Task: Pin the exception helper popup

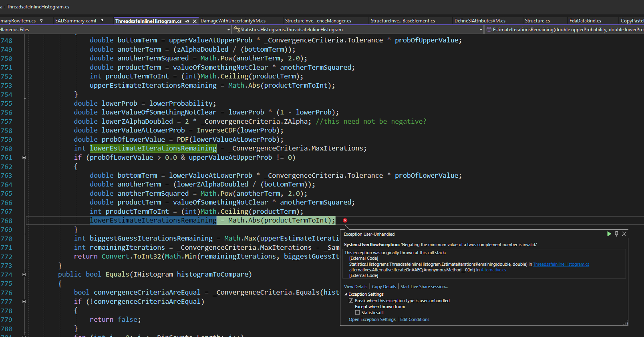Action: click(616, 234)
